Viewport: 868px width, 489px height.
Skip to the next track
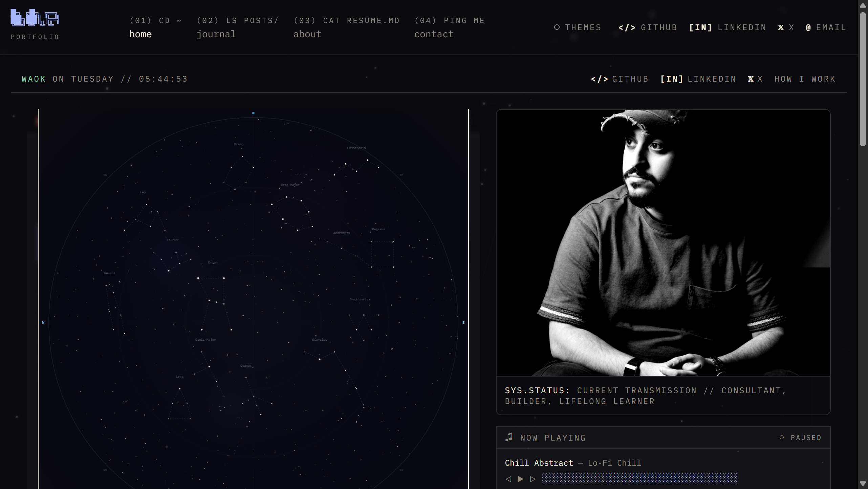click(532, 479)
